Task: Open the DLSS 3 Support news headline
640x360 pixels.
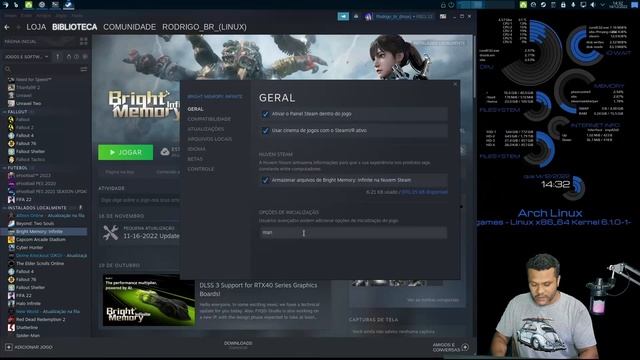Action: tap(258, 289)
